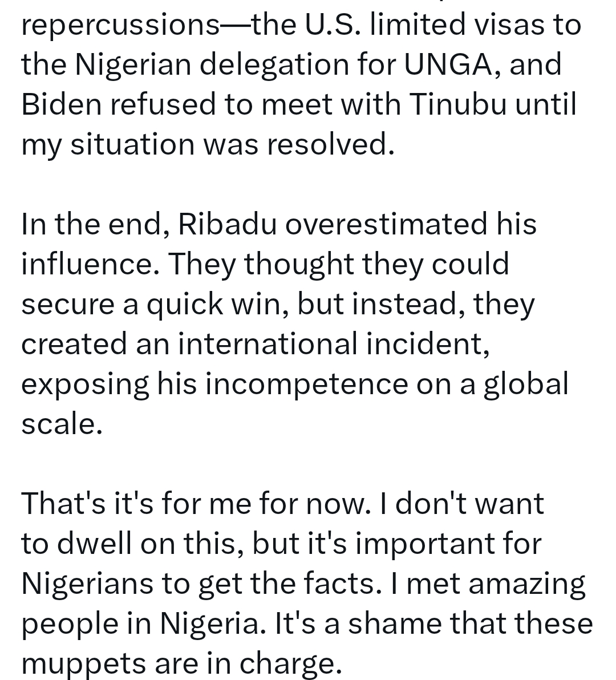Click the word "resolved" ending the first paragraph
The image size is (616, 680).
tap(331, 144)
